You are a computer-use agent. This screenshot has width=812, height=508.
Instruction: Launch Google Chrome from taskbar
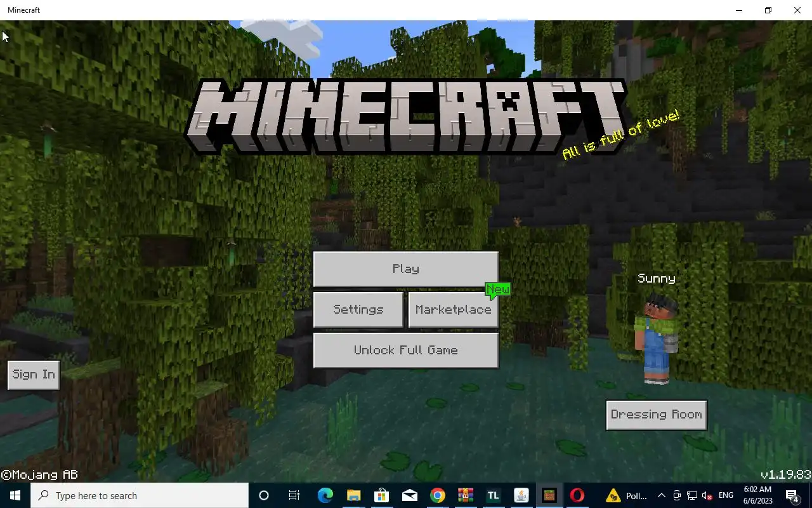pyautogui.click(x=438, y=495)
